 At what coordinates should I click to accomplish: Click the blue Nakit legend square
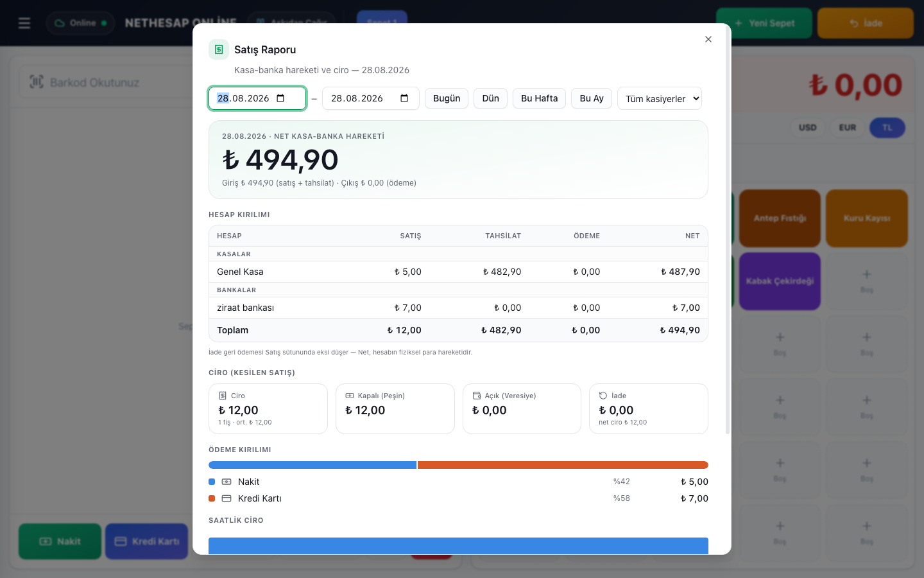212,482
